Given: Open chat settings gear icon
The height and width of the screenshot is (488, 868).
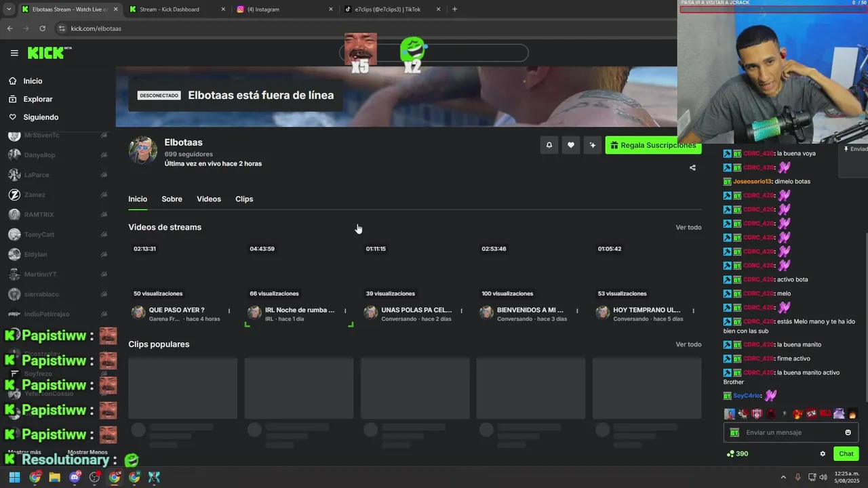Looking at the screenshot, I should click(823, 454).
